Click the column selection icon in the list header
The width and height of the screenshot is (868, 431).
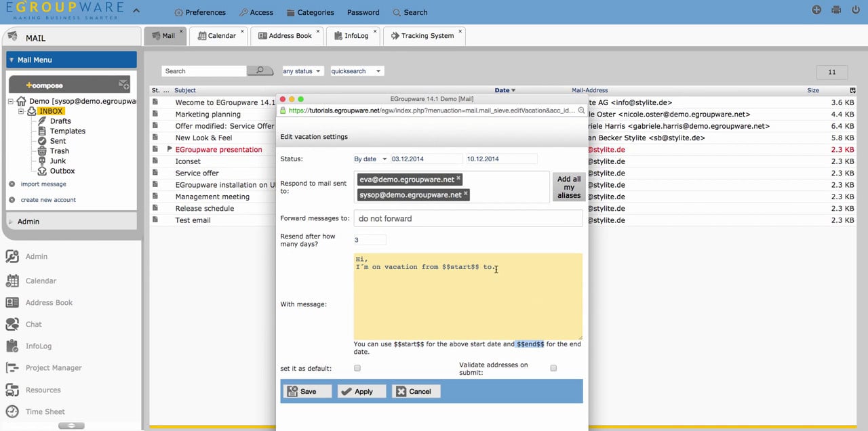852,89
